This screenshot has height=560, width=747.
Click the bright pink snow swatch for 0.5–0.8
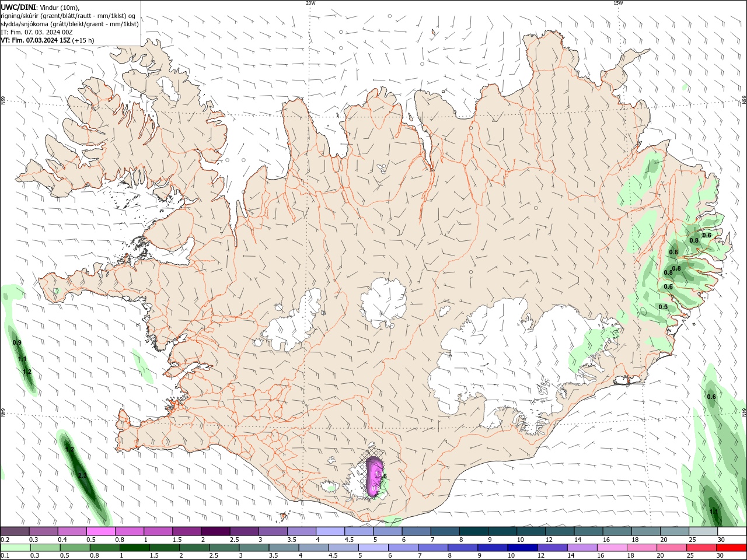tap(100, 531)
